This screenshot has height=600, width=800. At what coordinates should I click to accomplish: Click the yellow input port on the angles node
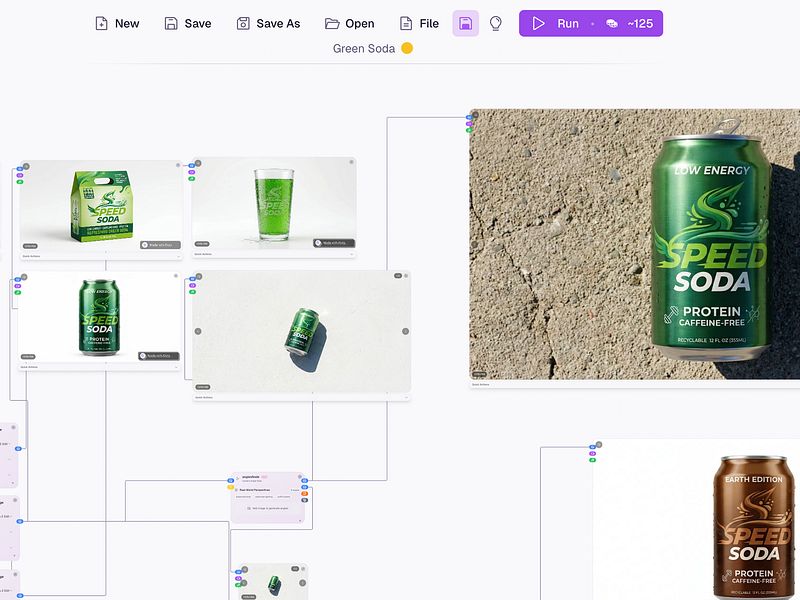[x=231, y=487]
